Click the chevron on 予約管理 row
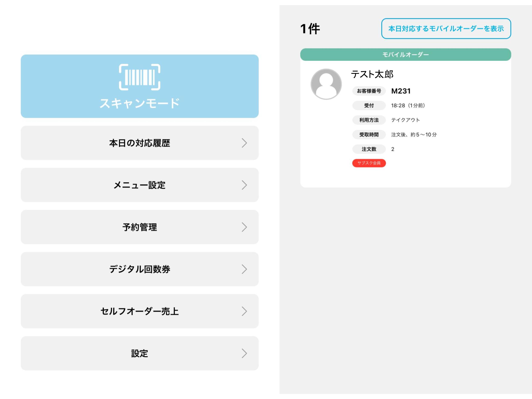 (244, 227)
